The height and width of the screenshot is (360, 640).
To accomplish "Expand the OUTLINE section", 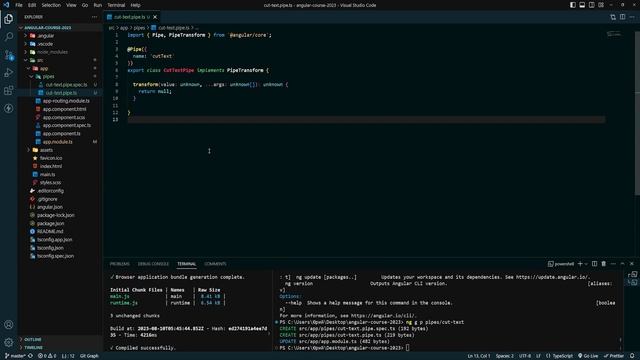I will [x=21, y=340].
